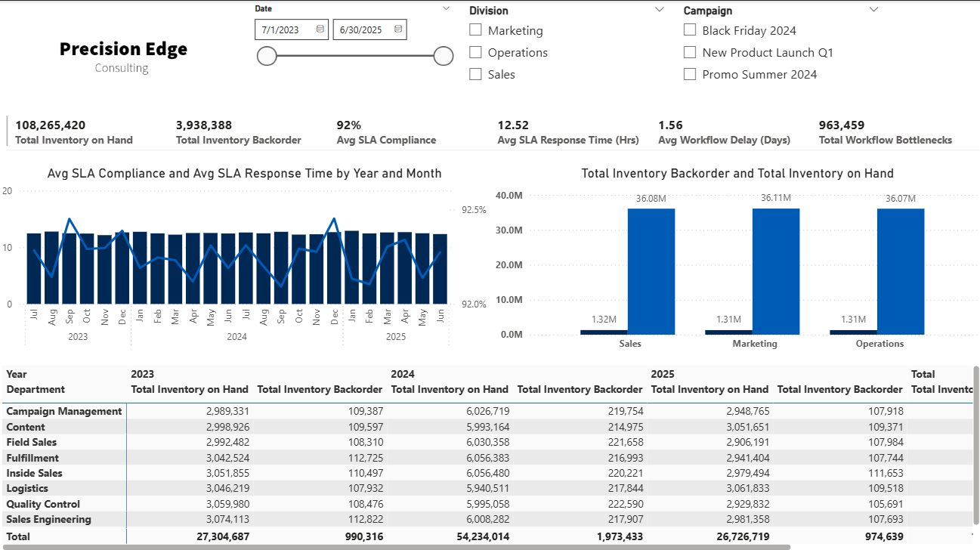Open the start date calendar picker icon
The height and width of the screenshot is (550, 980).
click(x=320, y=29)
